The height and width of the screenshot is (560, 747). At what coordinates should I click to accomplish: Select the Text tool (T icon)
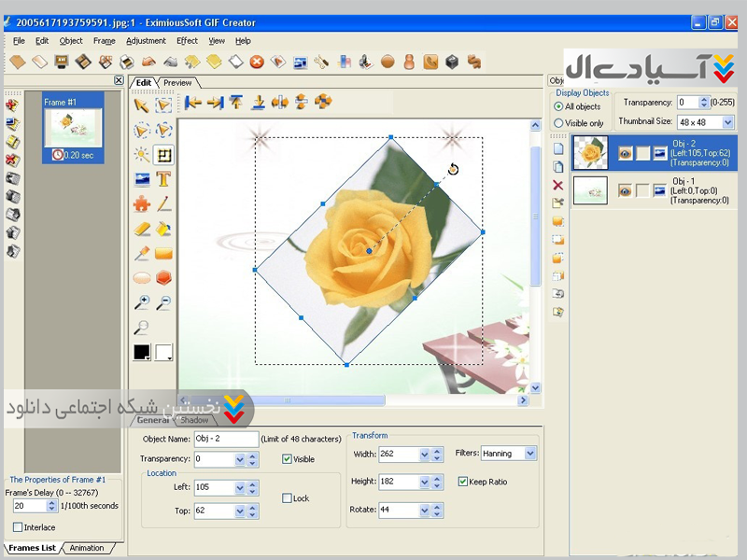click(163, 179)
